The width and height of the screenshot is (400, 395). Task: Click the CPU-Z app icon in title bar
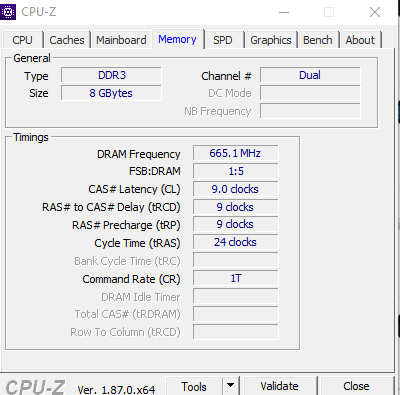click(x=8, y=12)
